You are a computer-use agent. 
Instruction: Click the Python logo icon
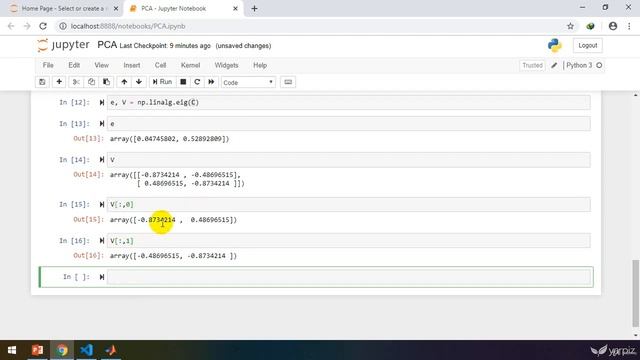point(555,45)
